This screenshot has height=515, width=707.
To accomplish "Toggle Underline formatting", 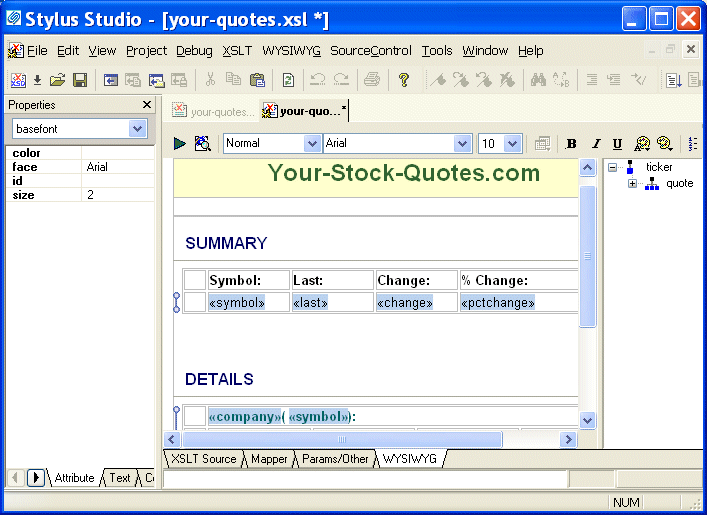I will point(617,144).
